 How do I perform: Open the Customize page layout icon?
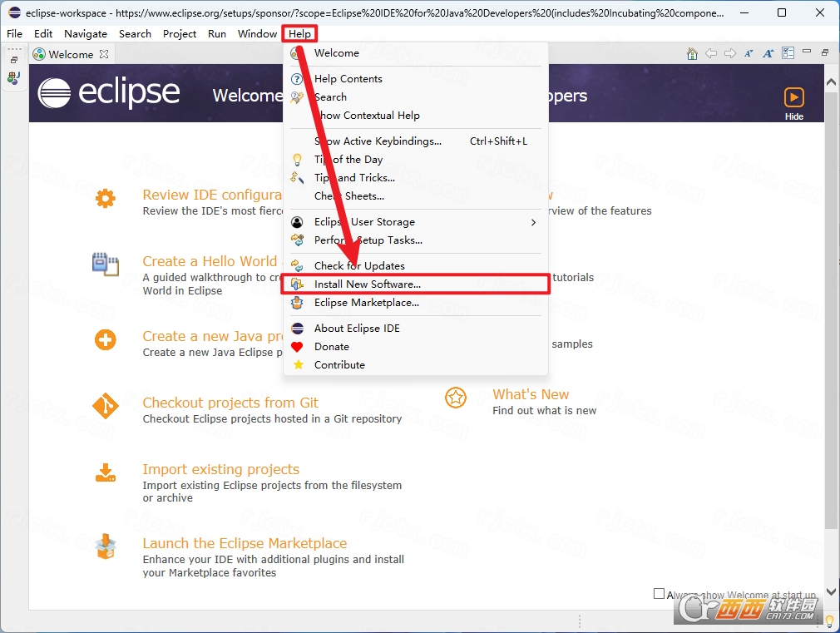tap(788, 53)
